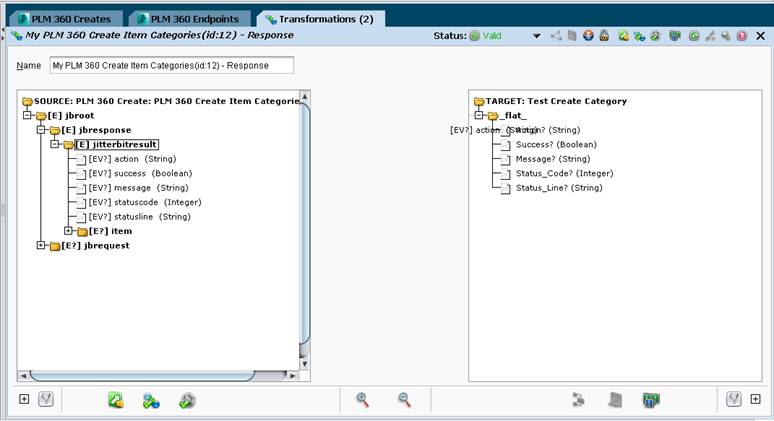
Task: Zoom out with the minus magnifier
Action: (x=404, y=400)
